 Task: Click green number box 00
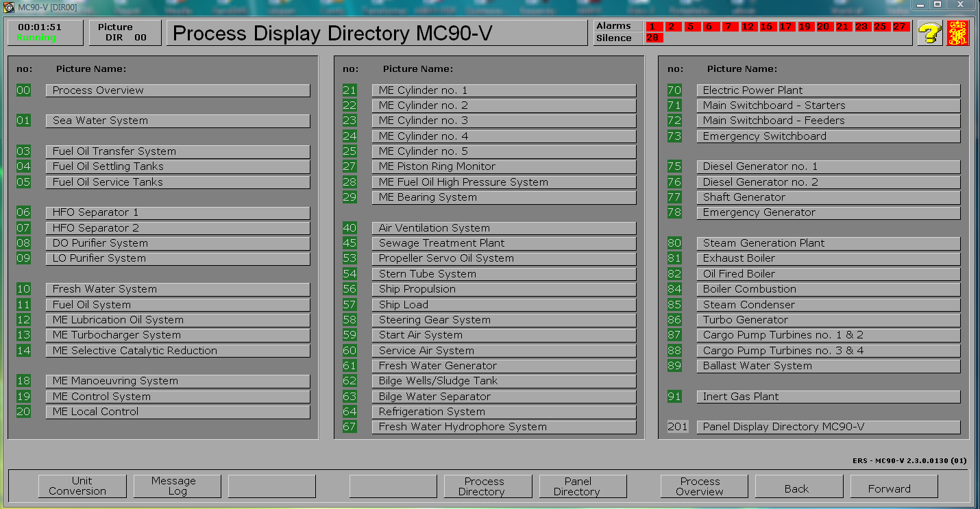(23, 90)
